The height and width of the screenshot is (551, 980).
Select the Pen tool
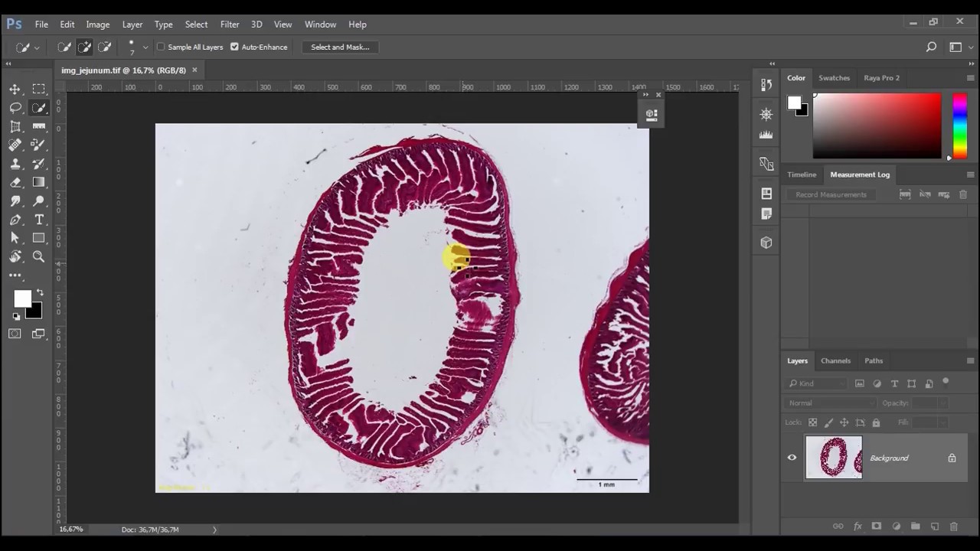pyautogui.click(x=15, y=220)
